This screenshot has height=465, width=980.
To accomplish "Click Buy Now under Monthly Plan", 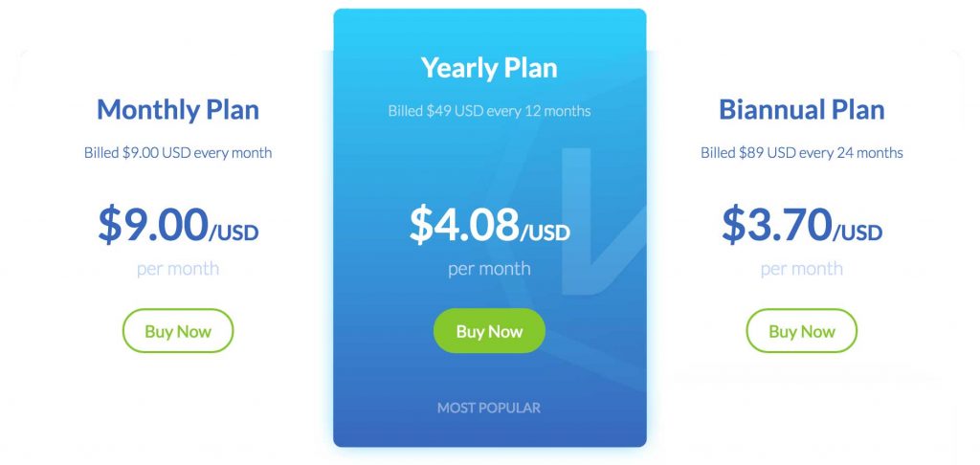I will point(178,331).
